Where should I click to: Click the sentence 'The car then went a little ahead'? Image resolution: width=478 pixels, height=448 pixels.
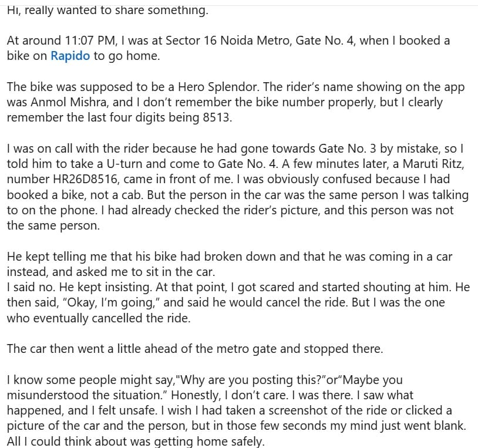click(195, 349)
